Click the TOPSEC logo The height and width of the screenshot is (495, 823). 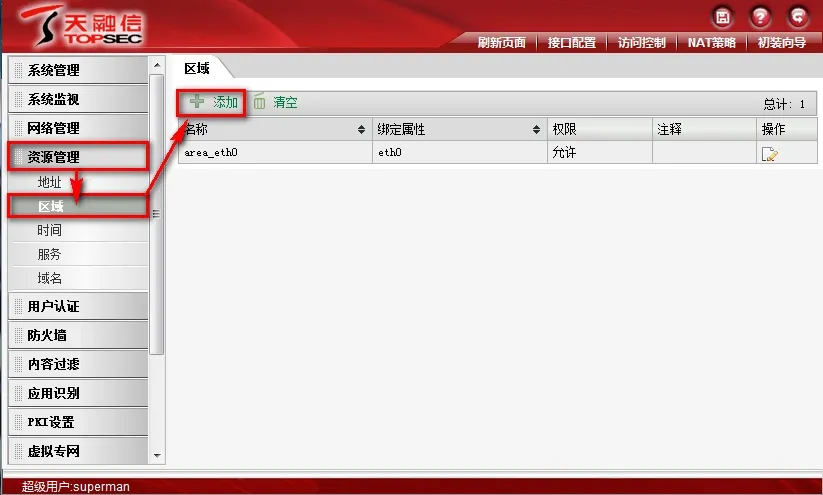(x=82, y=25)
